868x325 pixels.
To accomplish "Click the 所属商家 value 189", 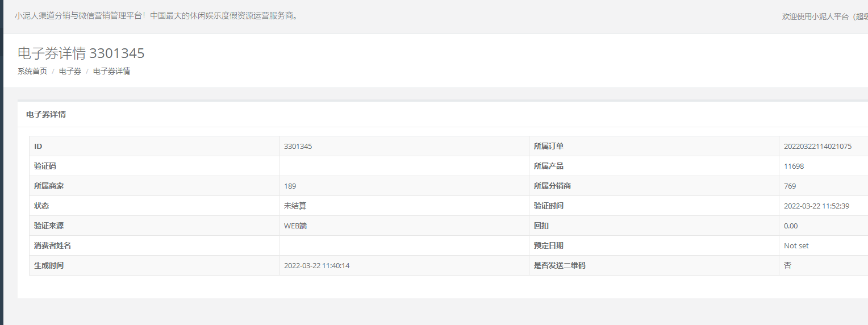I will [x=290, y=186].
